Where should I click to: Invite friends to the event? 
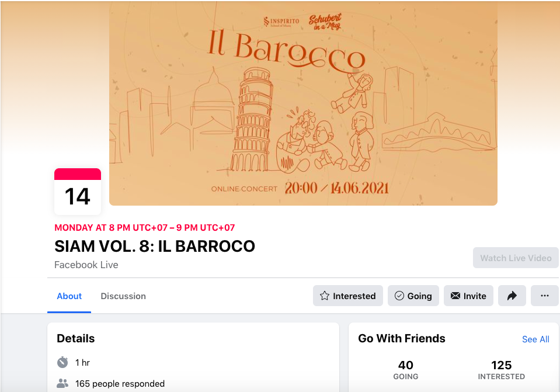point(468,296)
